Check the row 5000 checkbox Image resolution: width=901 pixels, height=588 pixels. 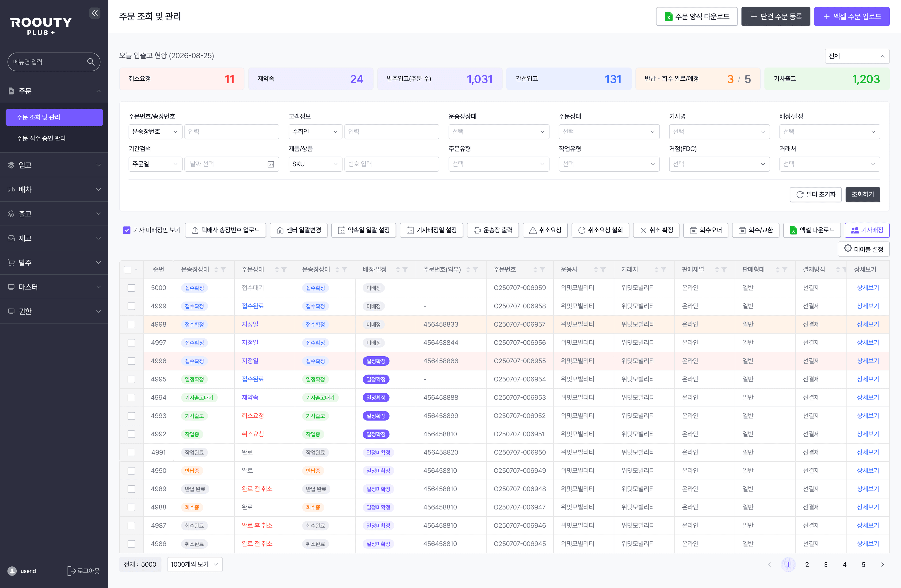pos(131,288)
